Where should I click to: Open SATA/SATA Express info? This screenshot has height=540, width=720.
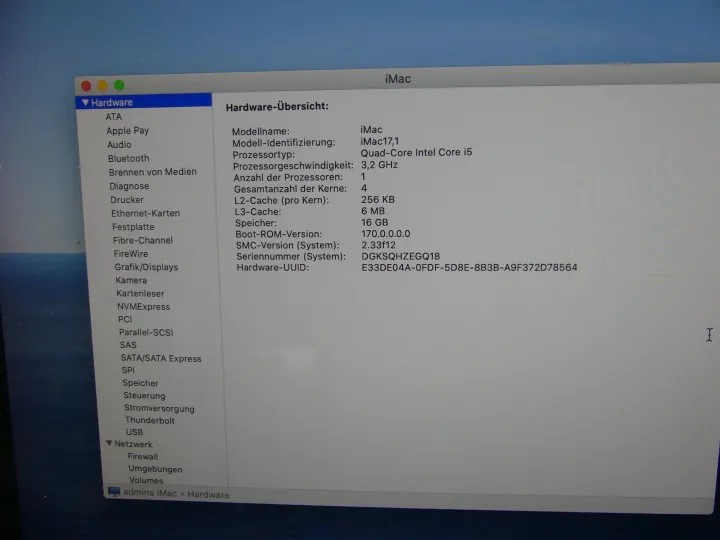click(x=161, y=358)
